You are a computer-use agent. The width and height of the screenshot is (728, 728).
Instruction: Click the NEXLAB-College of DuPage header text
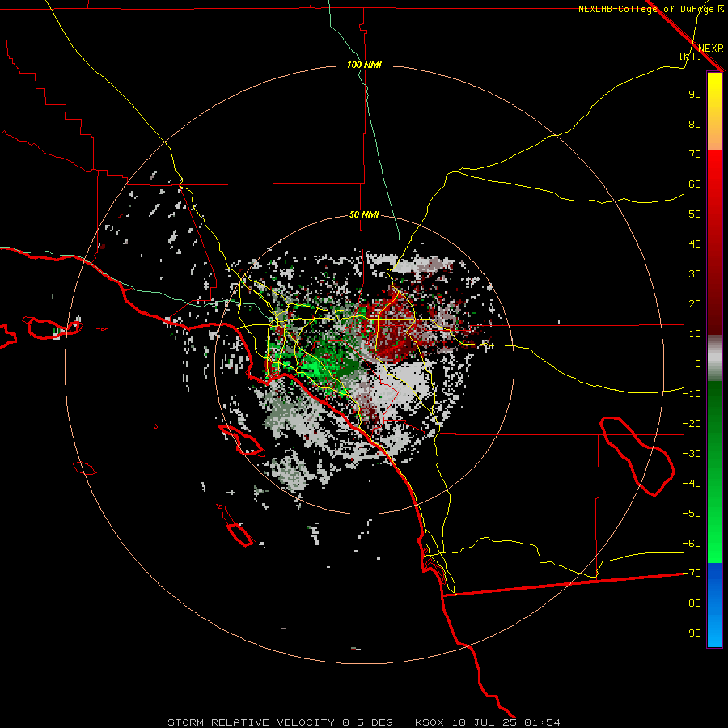tap(645, 9)
